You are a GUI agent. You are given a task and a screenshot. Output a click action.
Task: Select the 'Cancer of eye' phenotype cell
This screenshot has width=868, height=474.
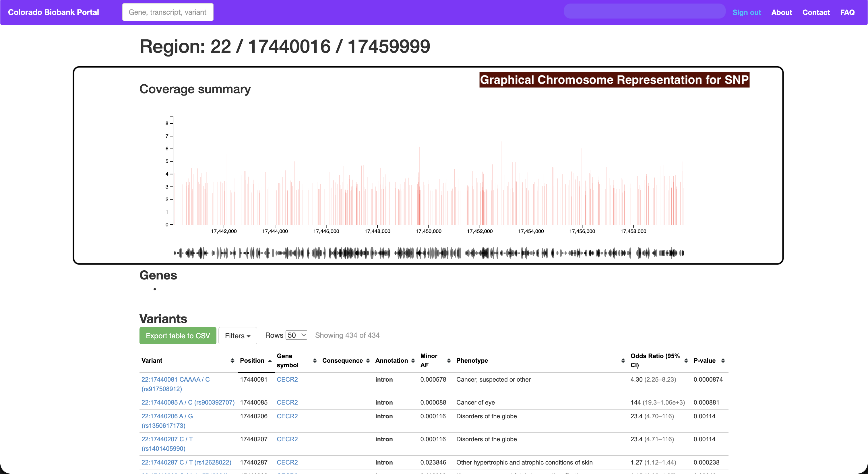coord(475,402)
